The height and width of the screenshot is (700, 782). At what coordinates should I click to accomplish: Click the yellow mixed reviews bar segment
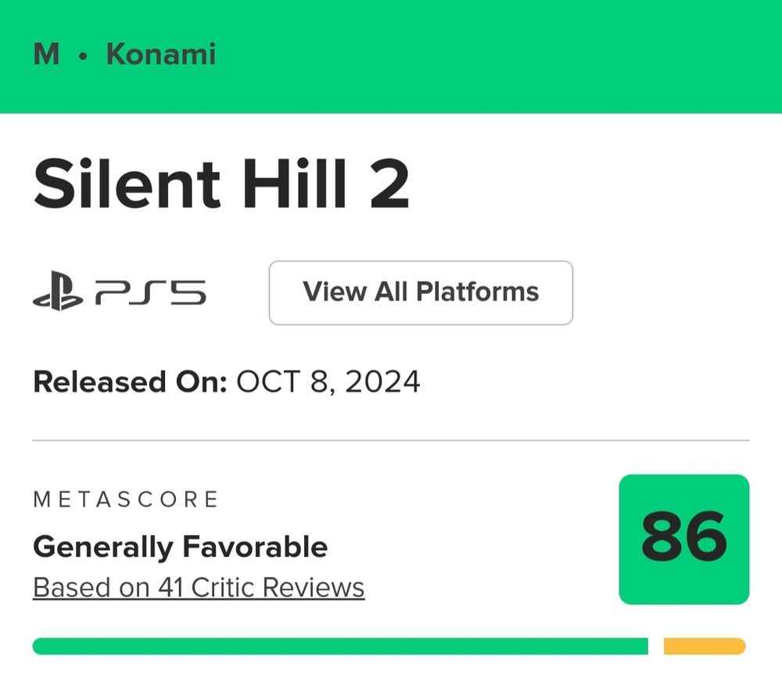tap(704, 646)
